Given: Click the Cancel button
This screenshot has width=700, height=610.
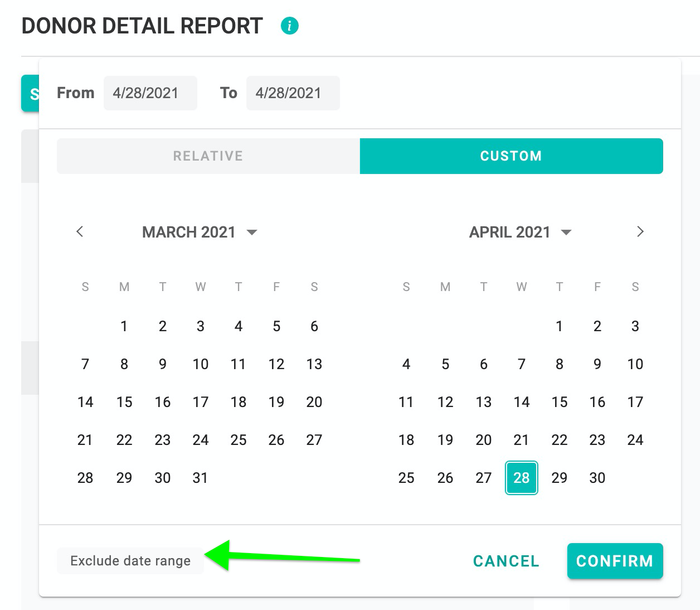Looking at the screenshot, I should tap(505, 561).
